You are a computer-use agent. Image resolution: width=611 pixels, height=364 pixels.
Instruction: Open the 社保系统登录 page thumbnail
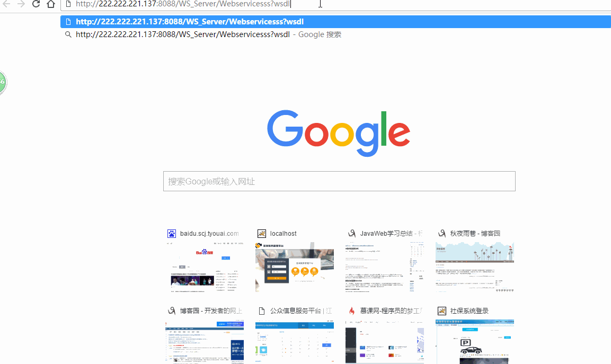475,343
